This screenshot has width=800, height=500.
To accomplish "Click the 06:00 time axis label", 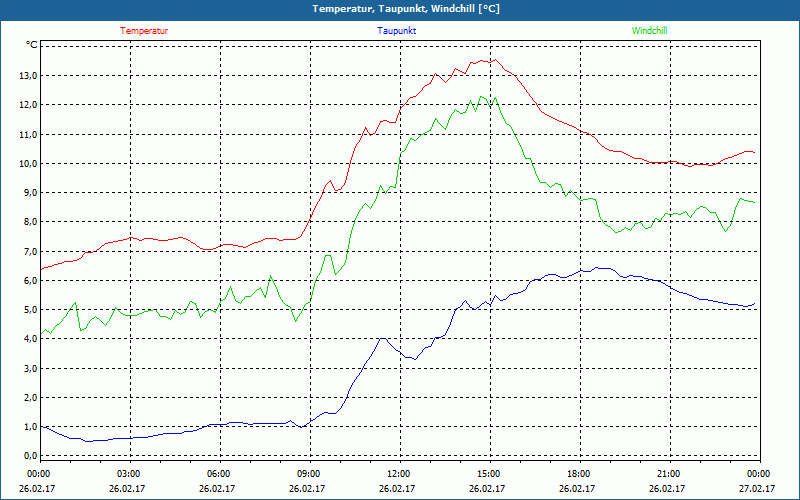I will 220,474.
